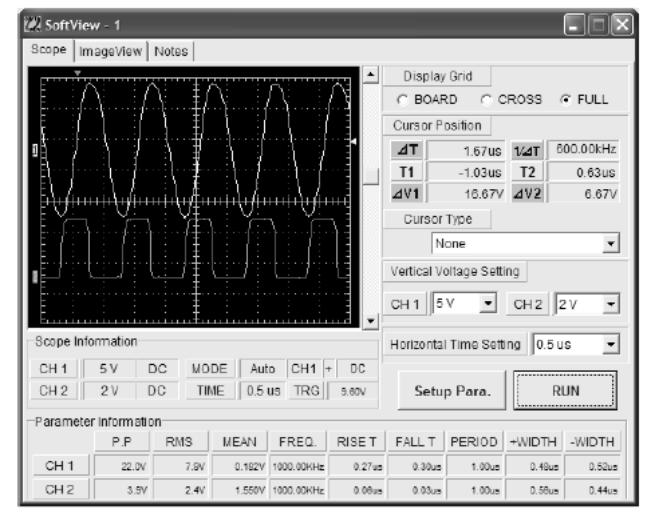
Task: Maximize the SoftView window
Action: coord(598,25)
